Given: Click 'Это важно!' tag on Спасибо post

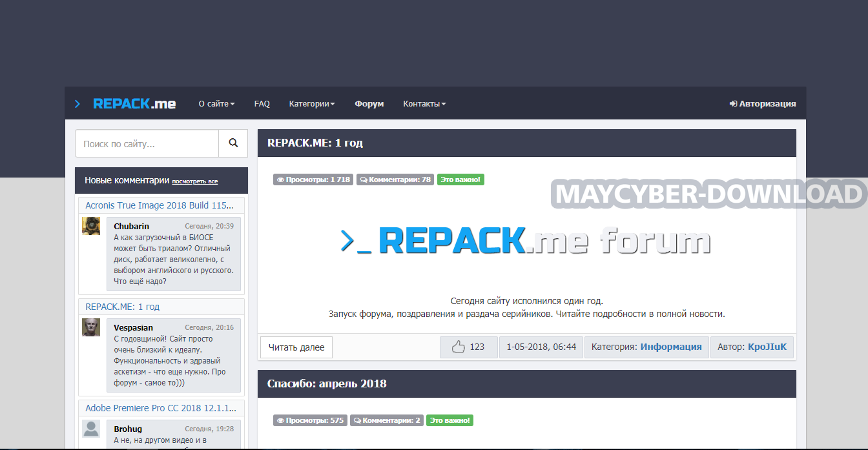Looking at the screenshot, I should pos(450,420).
